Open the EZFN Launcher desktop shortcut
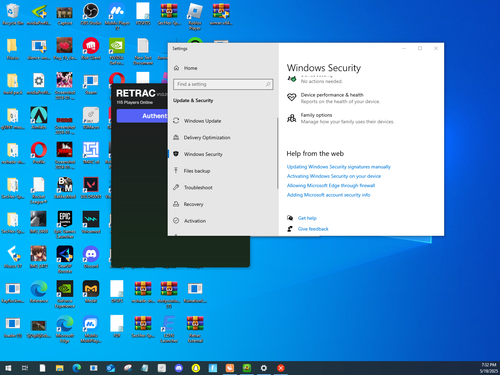 [x=169, y=329]
